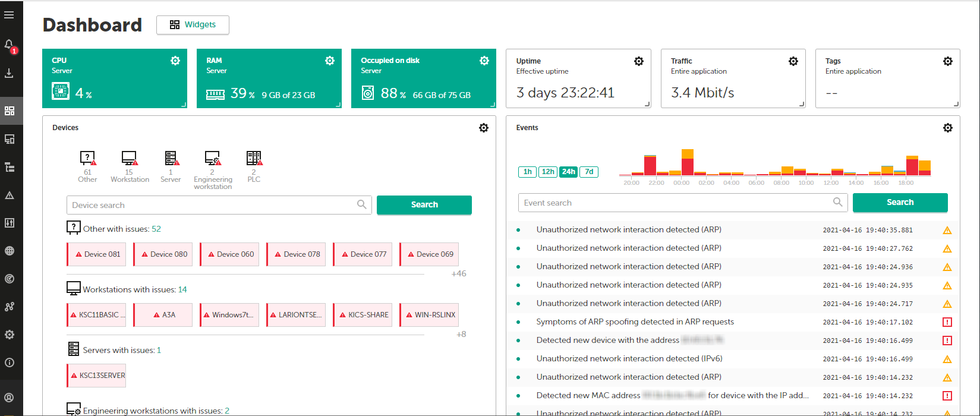This screenshot has height=416, width=980.
Task: Click the Engineering workstation category icon
Action: click(213, 159)
